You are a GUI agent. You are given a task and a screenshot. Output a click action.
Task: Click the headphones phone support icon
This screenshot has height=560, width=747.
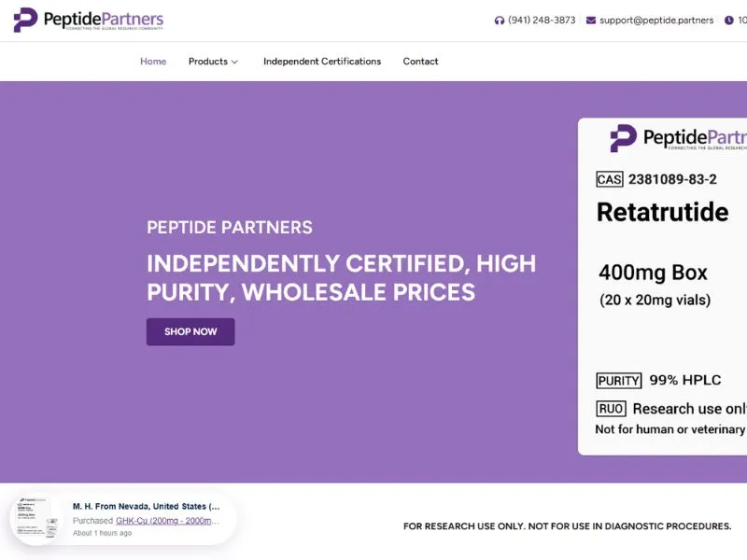click(500, 21)
